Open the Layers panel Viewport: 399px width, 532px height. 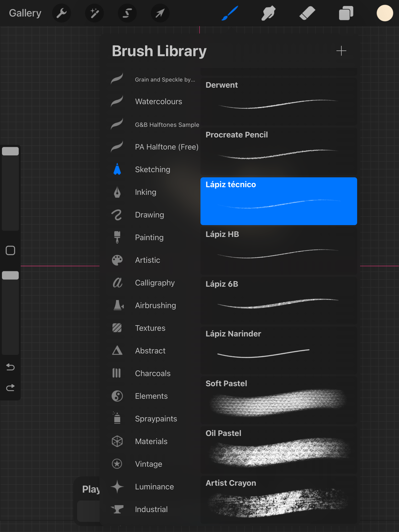[x=346, y=13]
